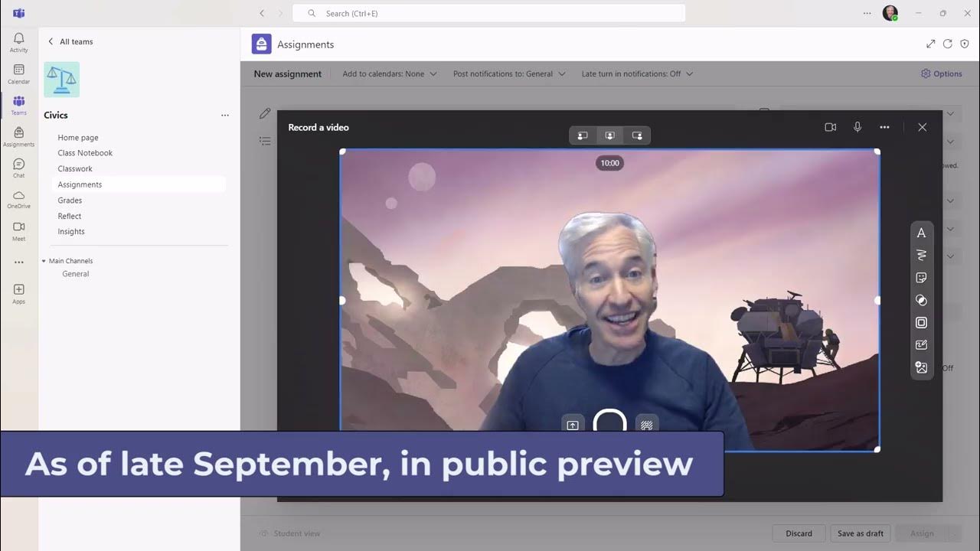Click the shield icon in the Assignments header

point(965,44)
